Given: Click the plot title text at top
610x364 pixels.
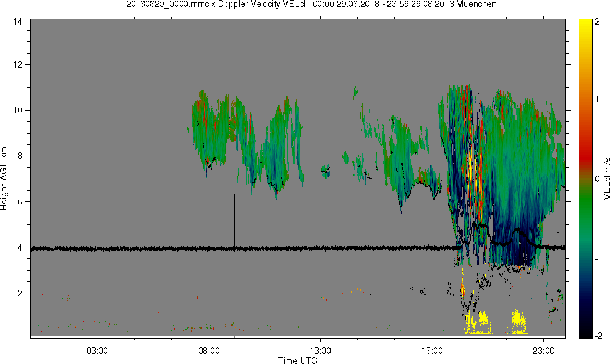Looking at the screenshot, I should pyautogui.click(x=311, y=4).
